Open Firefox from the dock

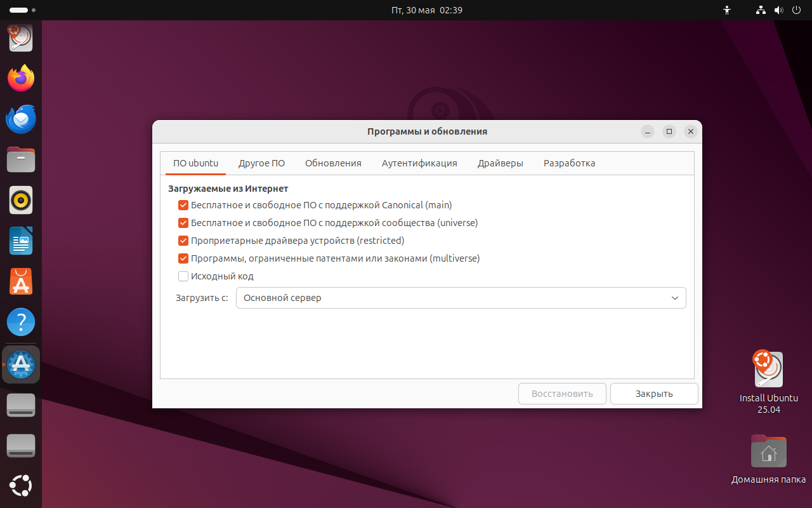tap(21, 78)
